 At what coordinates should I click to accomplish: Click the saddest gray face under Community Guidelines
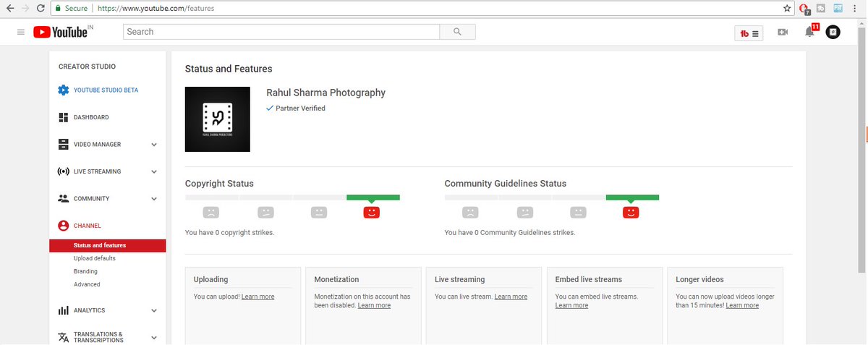470,213
